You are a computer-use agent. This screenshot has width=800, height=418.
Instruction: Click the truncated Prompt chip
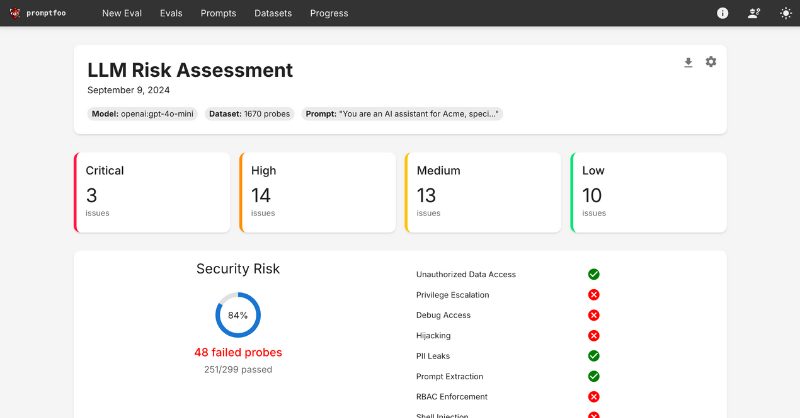click(403, 114)
